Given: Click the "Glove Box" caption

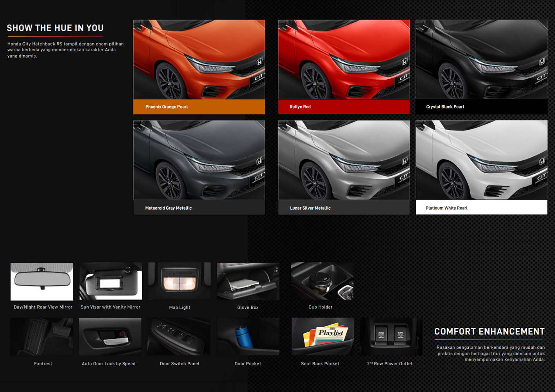Looking at the screenshot, I should (x=248, y=308).
